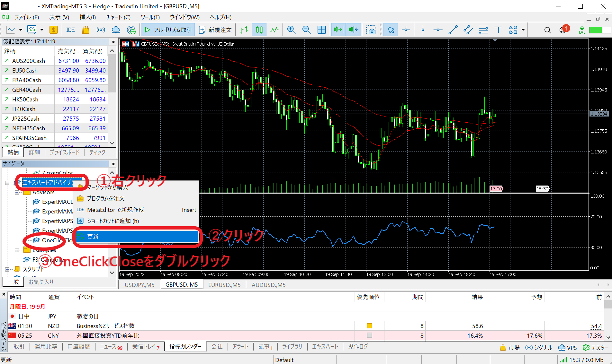
Task: Close the Market Watch panel
Action: coord(113,42)
